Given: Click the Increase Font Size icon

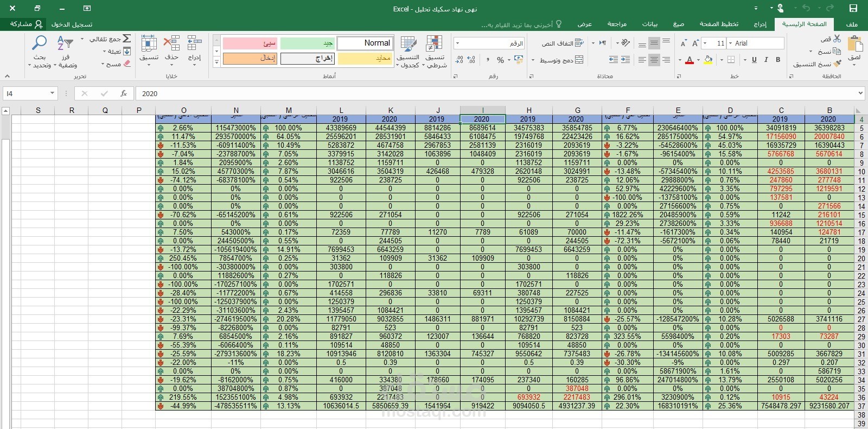Looking at the screenshot, I should 695,43.
